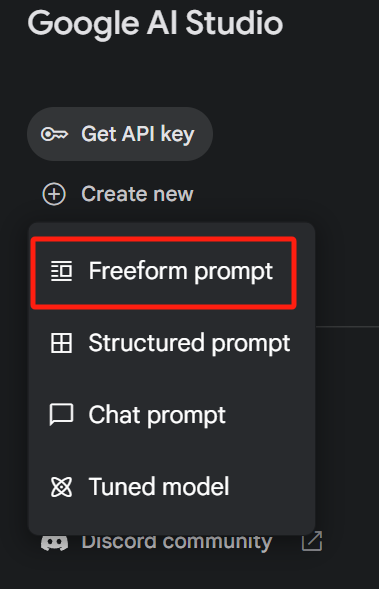Click the Structured prompt grid icon
The image size is (379, 589).
pos(61,343)
